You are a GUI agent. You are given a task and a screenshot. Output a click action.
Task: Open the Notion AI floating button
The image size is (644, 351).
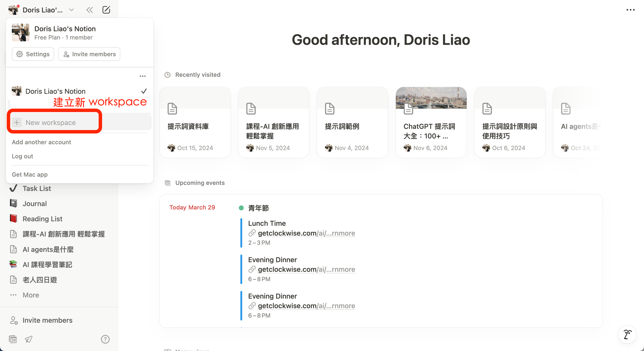coord(627,334)
